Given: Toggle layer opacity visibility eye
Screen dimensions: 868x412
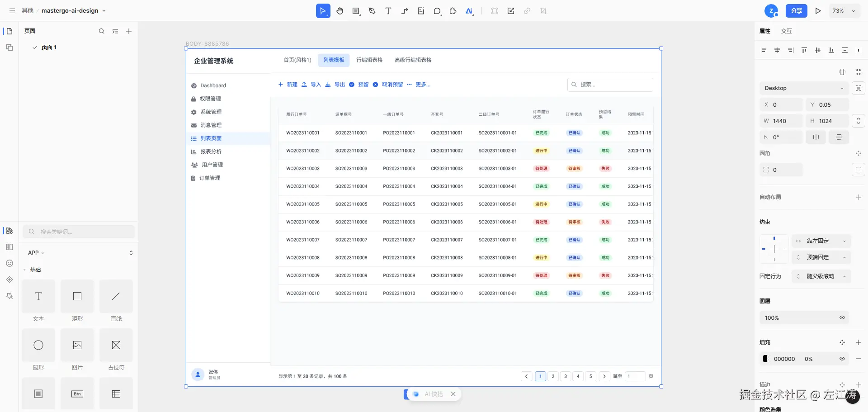Looking at the screenshot, I should coord(842,318).
